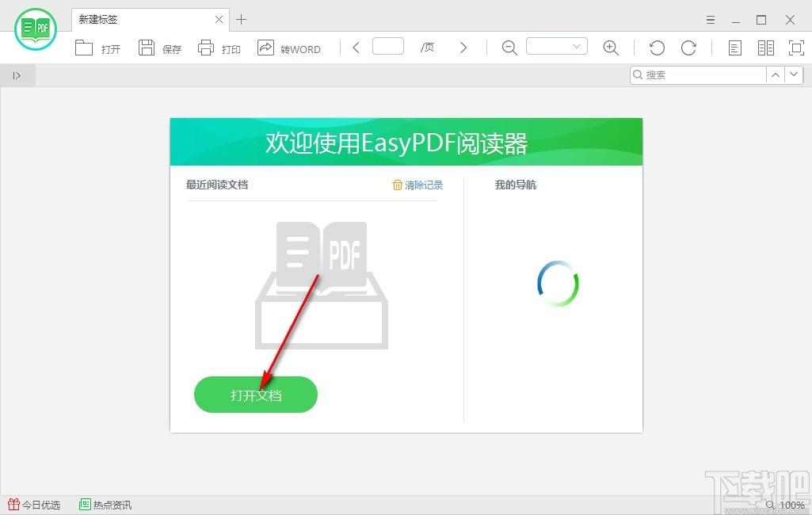This screenshot has height=515, width=812.
Task: Print using the 打印 printer icon
Action: pos(206,48)
